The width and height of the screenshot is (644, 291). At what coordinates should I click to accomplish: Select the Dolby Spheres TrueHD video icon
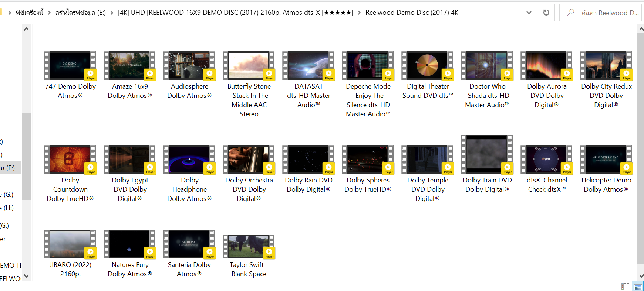368,160
